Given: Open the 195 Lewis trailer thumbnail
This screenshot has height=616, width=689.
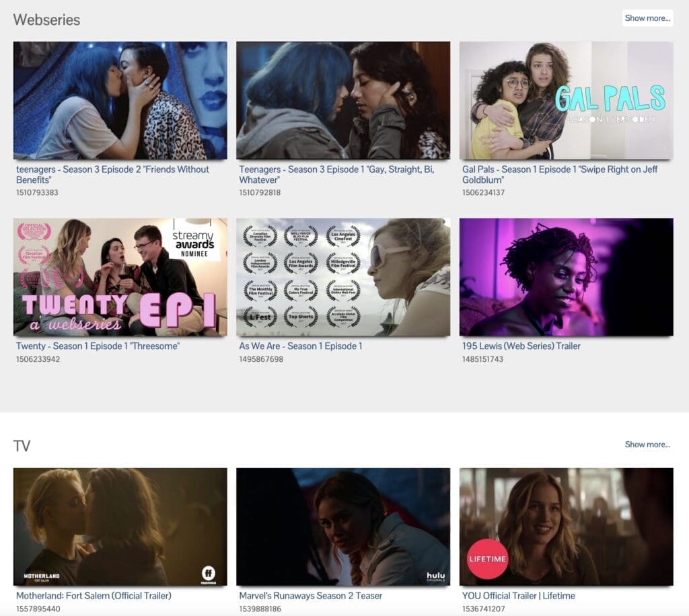Looking at the screenshot, I should [566, 277].
